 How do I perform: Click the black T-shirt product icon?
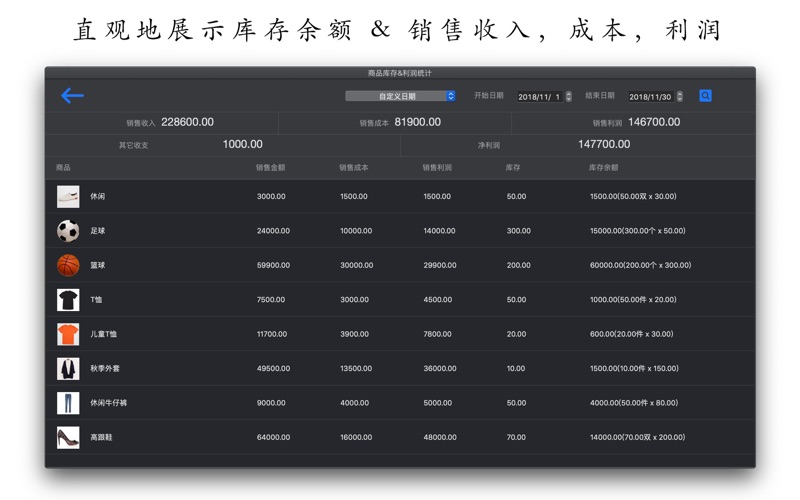coord(68,300)
